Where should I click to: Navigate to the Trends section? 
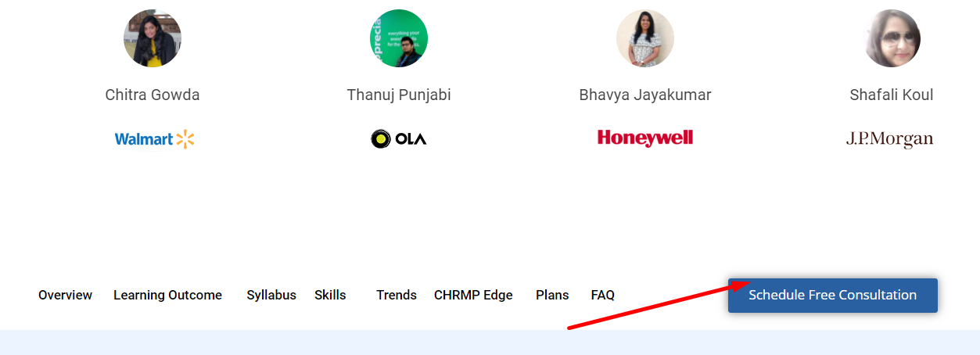coord(397,295)
